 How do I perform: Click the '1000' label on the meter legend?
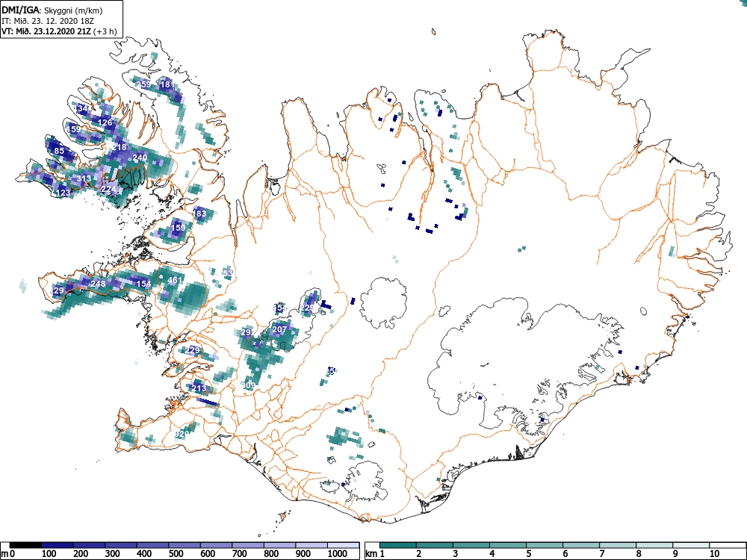pyautogui.click(x=338, y=554)
